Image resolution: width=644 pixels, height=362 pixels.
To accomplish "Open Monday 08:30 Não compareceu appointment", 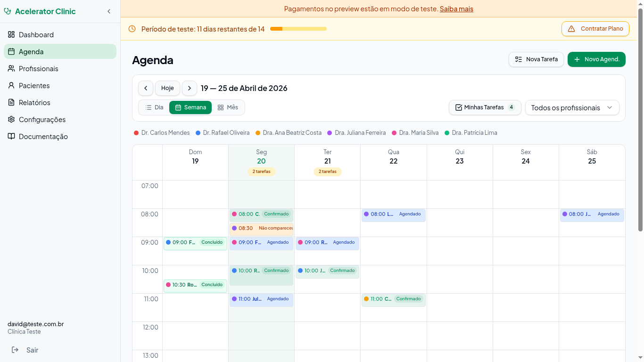I will click(262, 230).
